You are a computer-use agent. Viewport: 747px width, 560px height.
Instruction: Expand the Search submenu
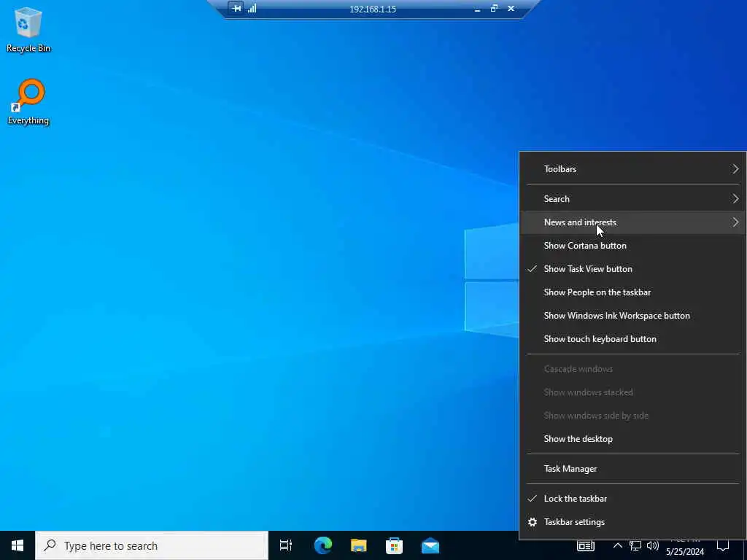point(632,199)
